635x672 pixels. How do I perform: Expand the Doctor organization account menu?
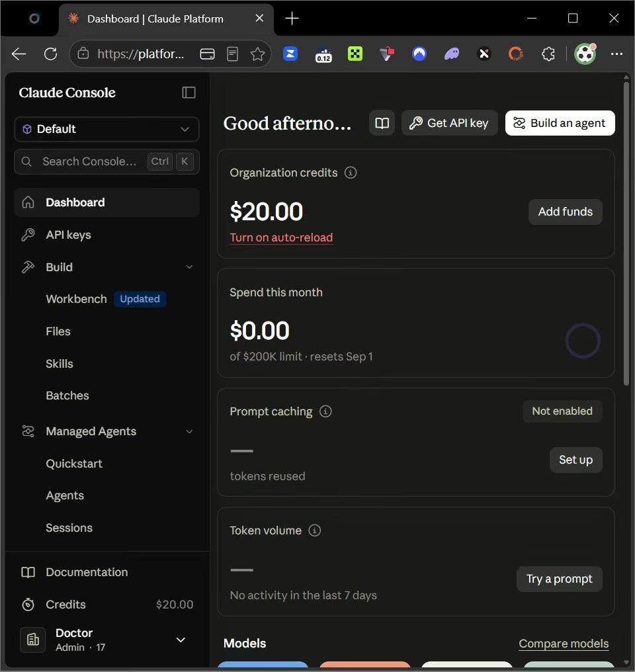pyautogui.click(x=181, y=640)
